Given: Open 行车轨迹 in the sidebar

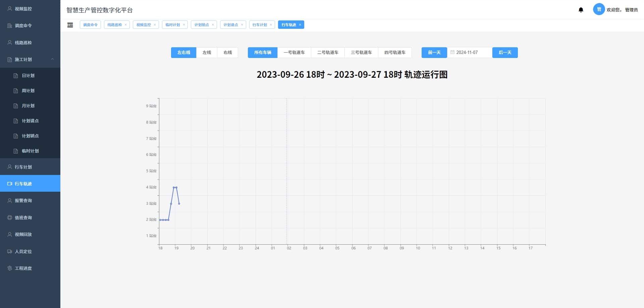Looking at the screenshot, I should pyautogui.click(x=30, y=184).
